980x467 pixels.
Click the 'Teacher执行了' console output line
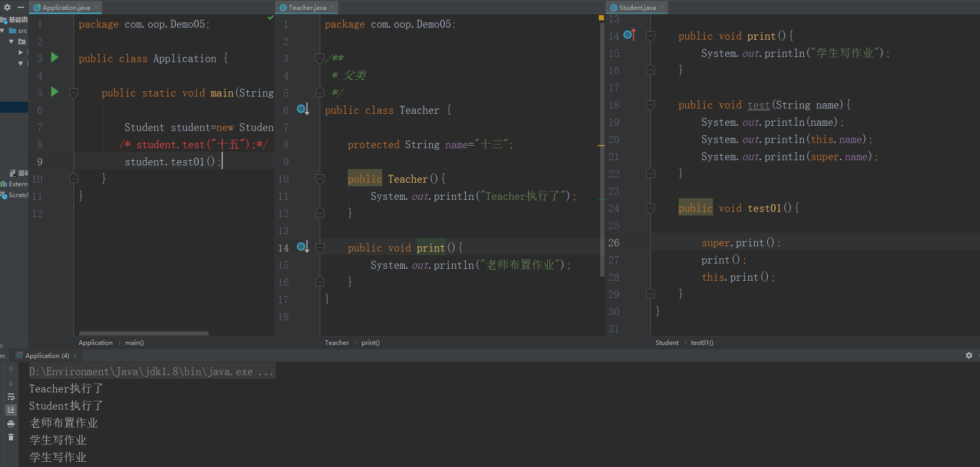[66, 389]
